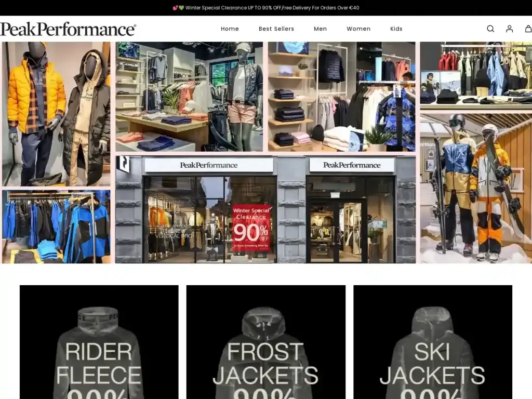Go to the Home menu item
This screenshot has height=399, width=532.
coord(230,29)
